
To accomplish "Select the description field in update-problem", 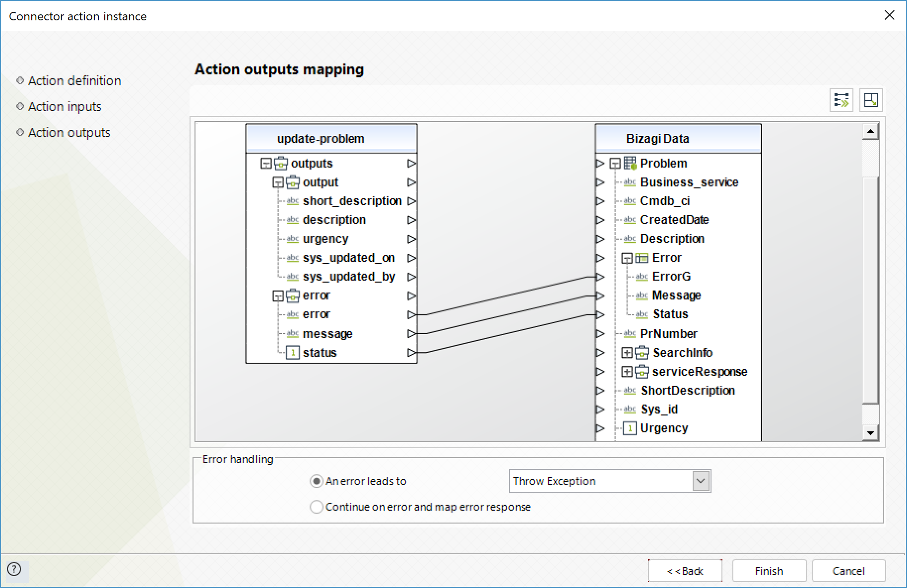I will coord(334,220).
